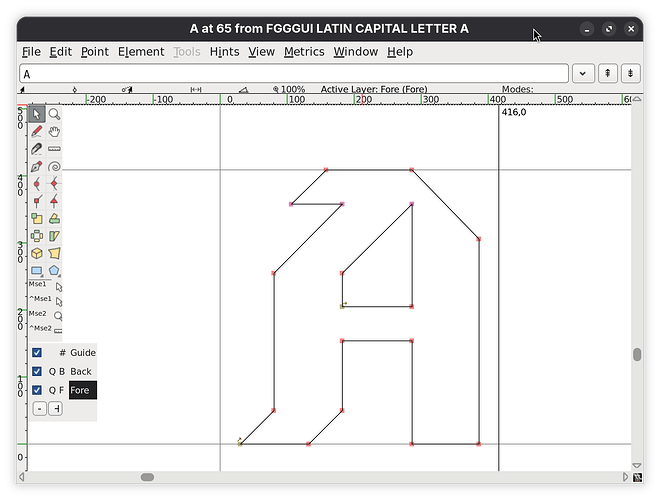660x500 pixels.
Task: Select the Magnify zoom tool
Action: [x=55, y=114]
